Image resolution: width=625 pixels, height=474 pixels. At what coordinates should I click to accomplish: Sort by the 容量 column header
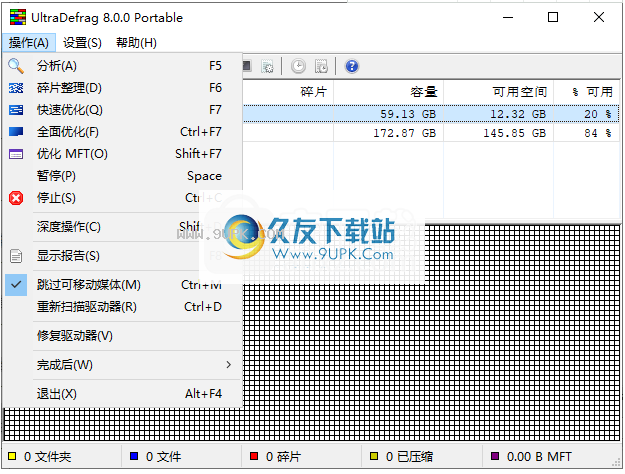pos(389,92)
